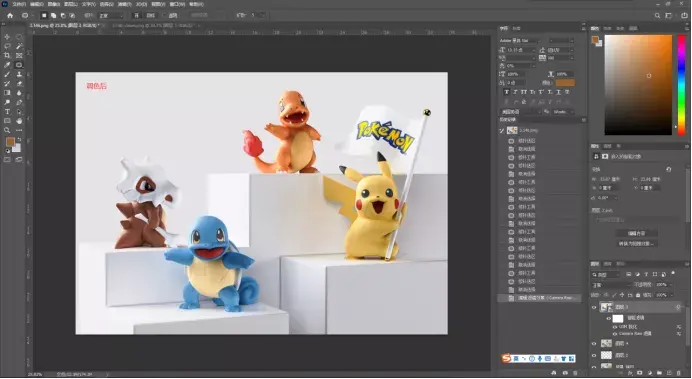Open the anti-aliasing method dropdown
692x379 pixels.
[563, 112]
